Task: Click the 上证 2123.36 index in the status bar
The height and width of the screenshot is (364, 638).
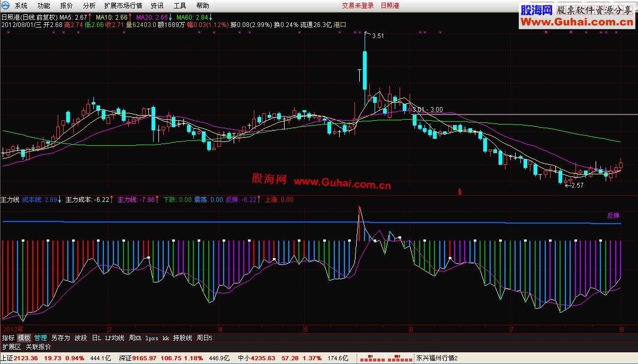Action: click(19, 358)
